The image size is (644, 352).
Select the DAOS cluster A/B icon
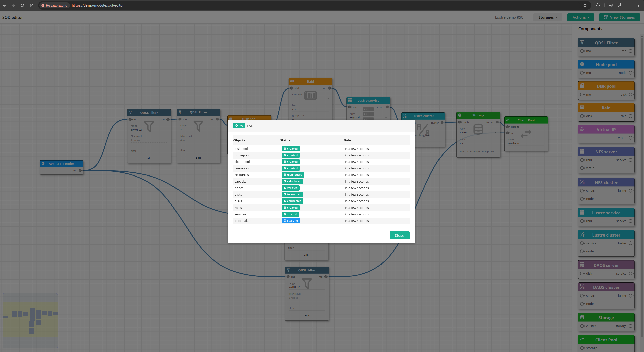[582, 287]
